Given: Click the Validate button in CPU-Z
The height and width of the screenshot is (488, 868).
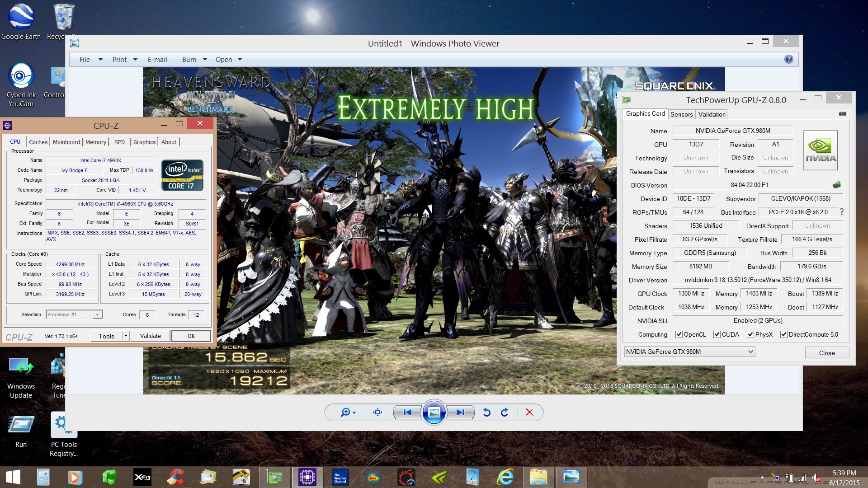Looking at the screenshot, I should [151, 336].
